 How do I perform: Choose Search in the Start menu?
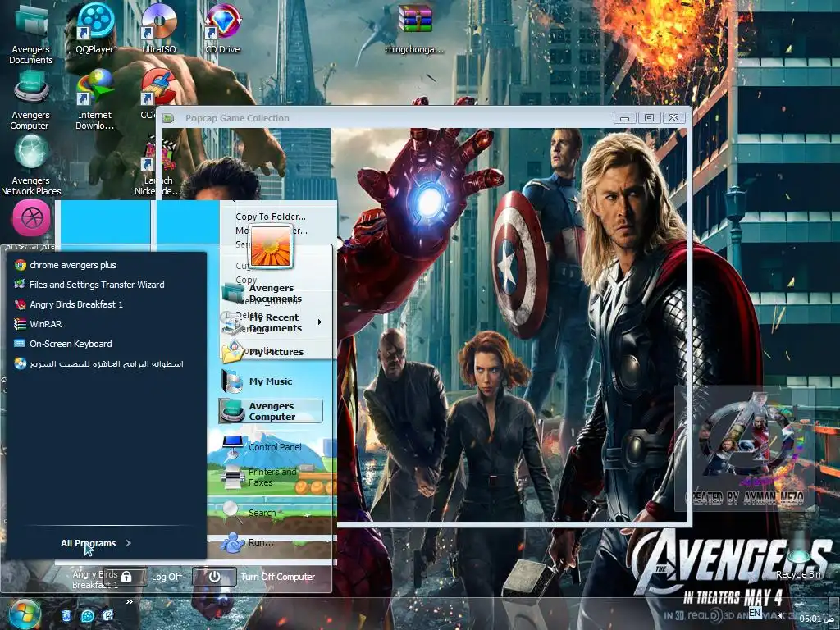(272, 512)
